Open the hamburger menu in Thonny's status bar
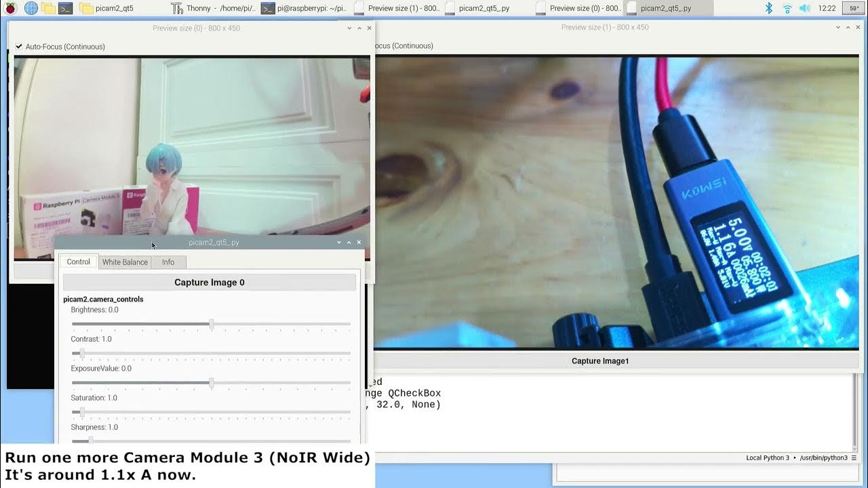868x488 pixels. tap(854, 458)
